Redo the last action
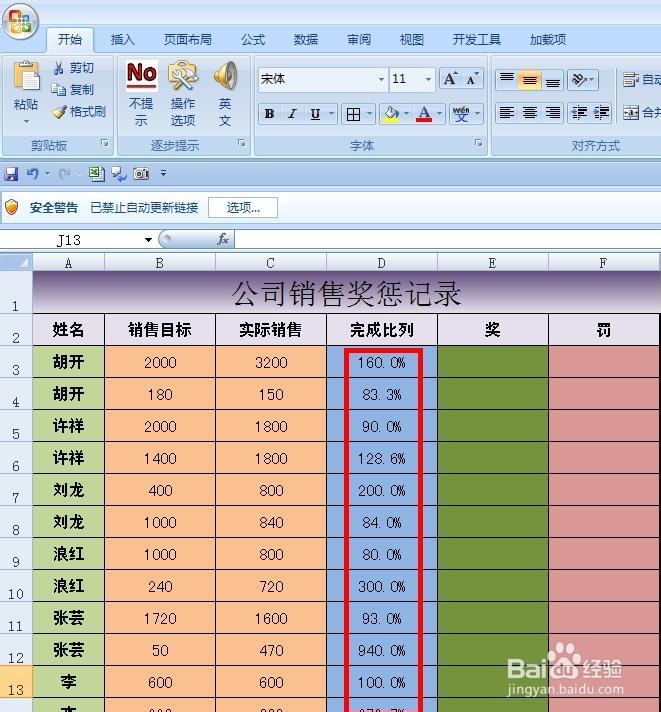Screen dimensions: 661x712 pos(64,173)
